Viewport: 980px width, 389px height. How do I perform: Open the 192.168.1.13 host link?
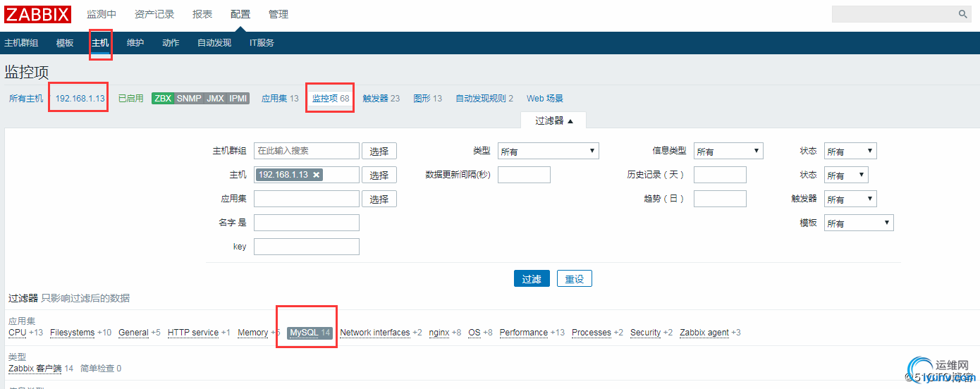pyautogui.click(x=80, y=99)
